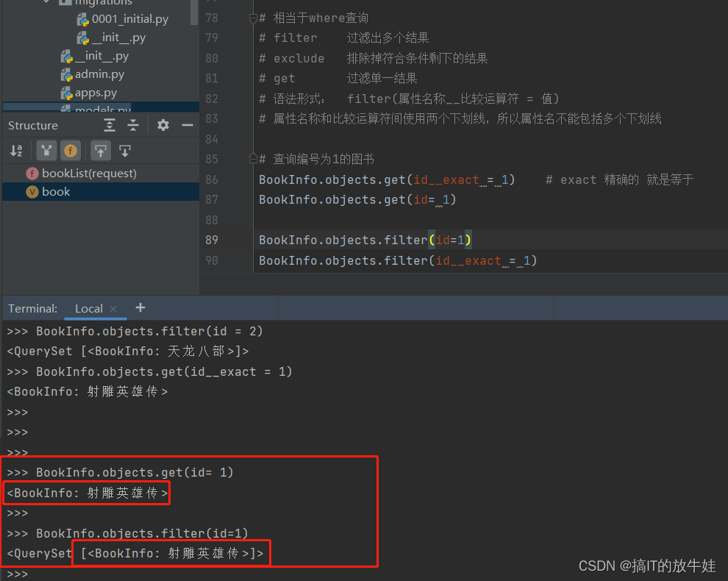Open Structure panel settings gear
Image resolution: width=728 pixels, height=581 pixels.
[x=163, y=125]
